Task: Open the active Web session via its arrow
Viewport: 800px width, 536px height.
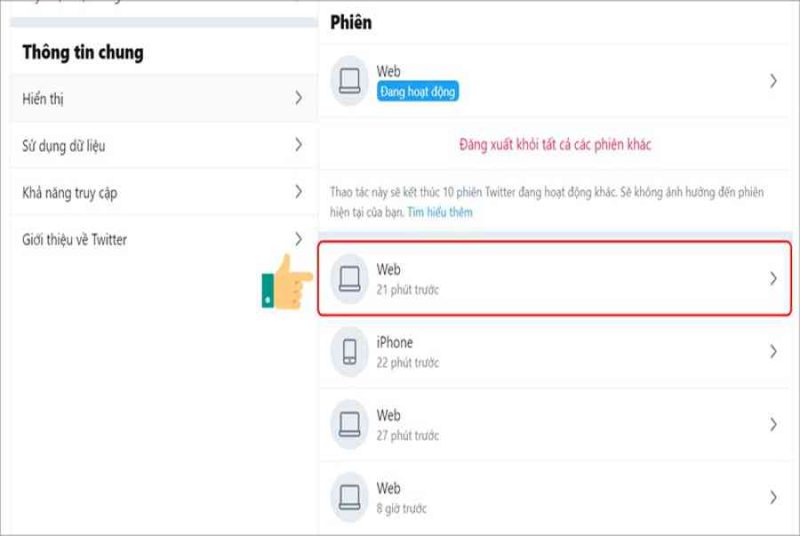Action: tap(773, 81)
